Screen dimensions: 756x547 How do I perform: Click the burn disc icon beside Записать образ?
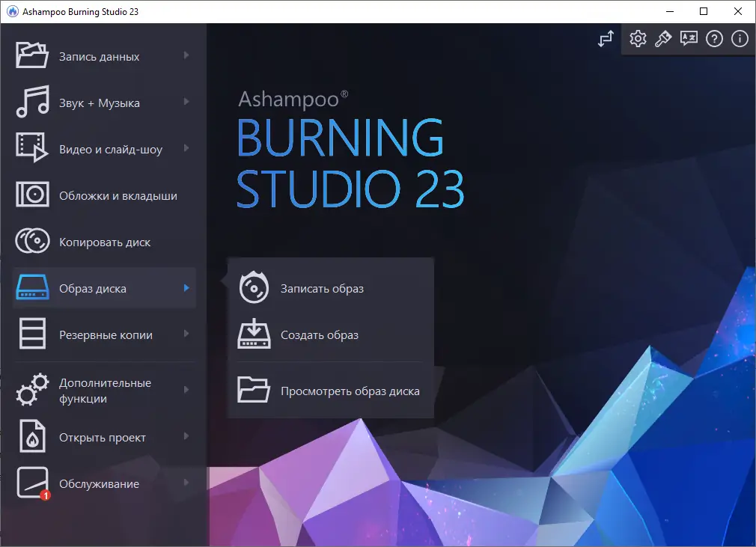click(x=254, y=287)
